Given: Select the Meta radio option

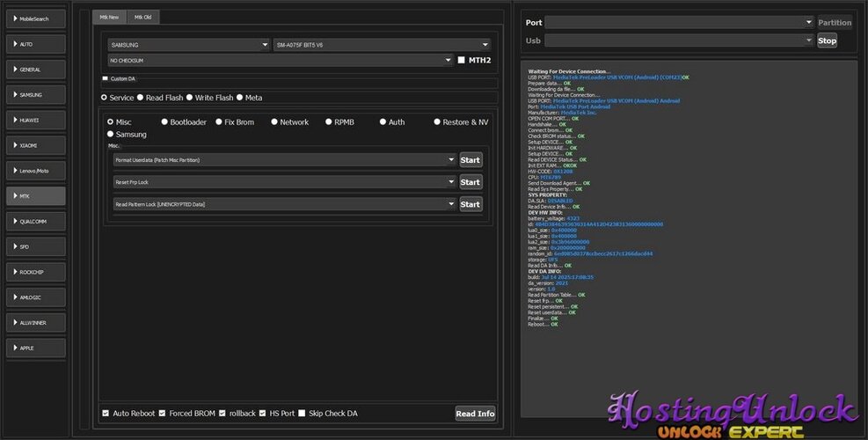Looking at the screenshot, I should coord(240,98).
